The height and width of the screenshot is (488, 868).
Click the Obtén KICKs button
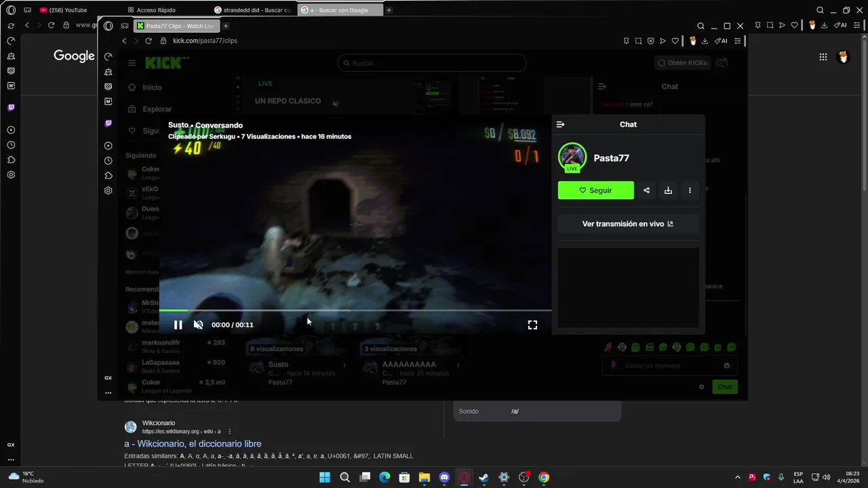coord(683,63)
